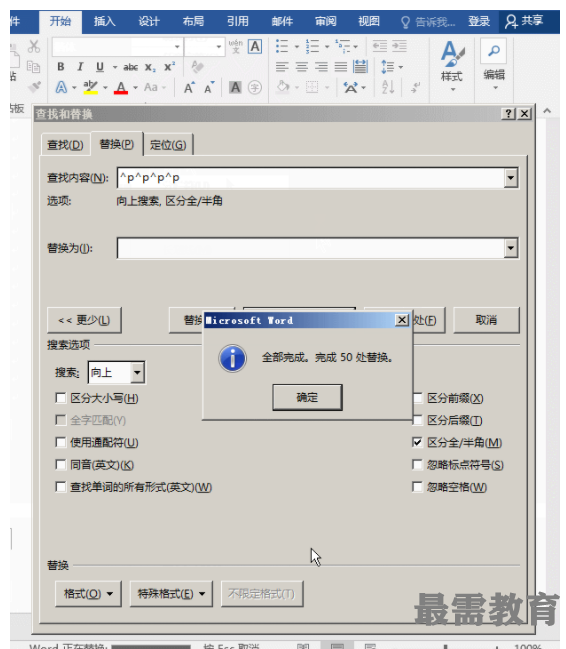Click the 取消 button in the dialog
The width and height of the screenshot is (566, 649).
click(486, 320)
